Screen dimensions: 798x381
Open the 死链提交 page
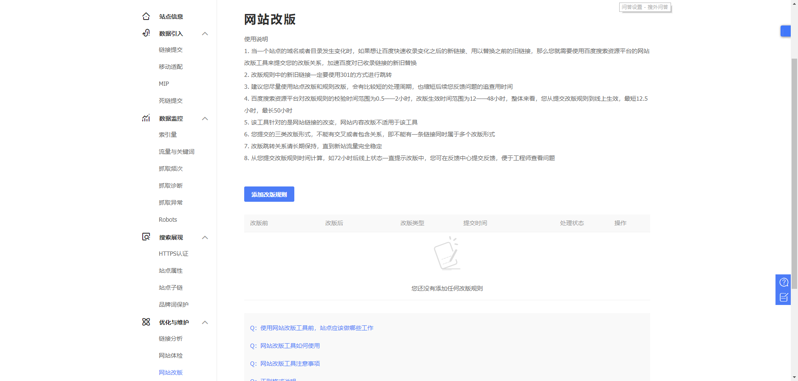(170, 101)
